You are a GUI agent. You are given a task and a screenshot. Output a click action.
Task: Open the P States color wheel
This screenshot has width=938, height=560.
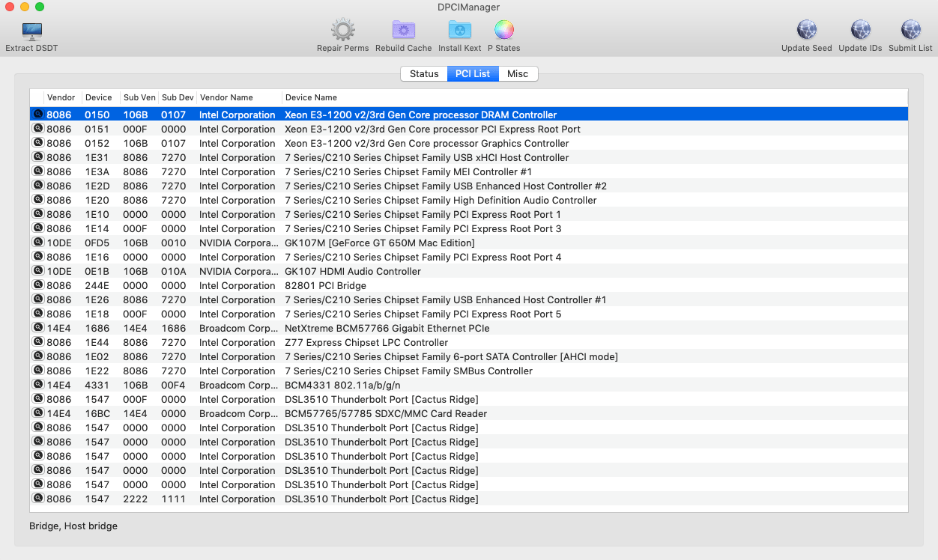point(503,31)
